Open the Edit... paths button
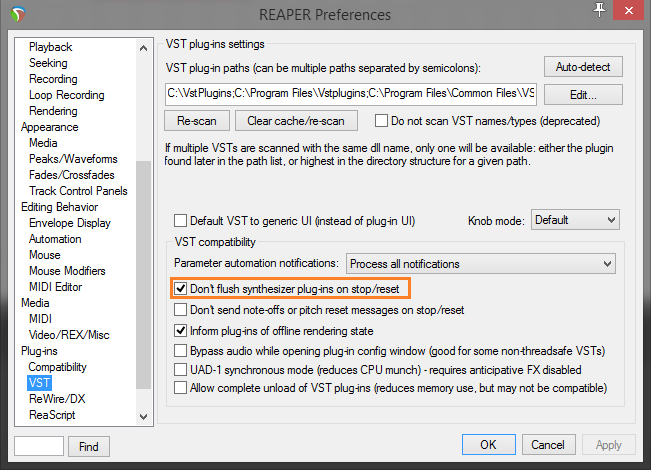 tap(583, 95)
